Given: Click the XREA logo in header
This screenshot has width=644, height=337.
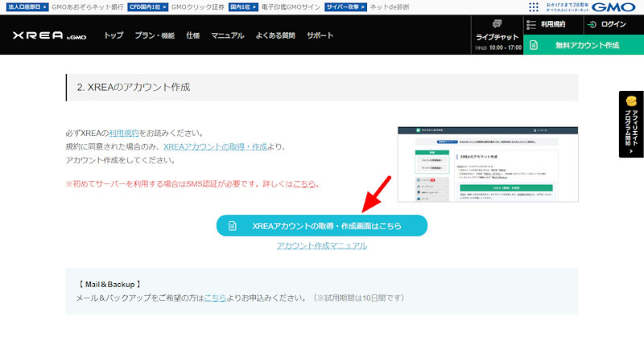Looking at the screenshot, I should tap(50, 36).
